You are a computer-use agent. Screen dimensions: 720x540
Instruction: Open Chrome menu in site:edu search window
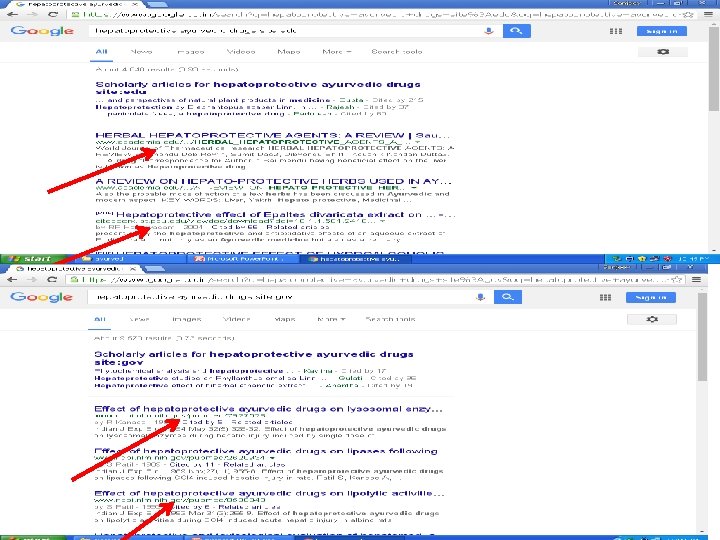tap(709, 14)
